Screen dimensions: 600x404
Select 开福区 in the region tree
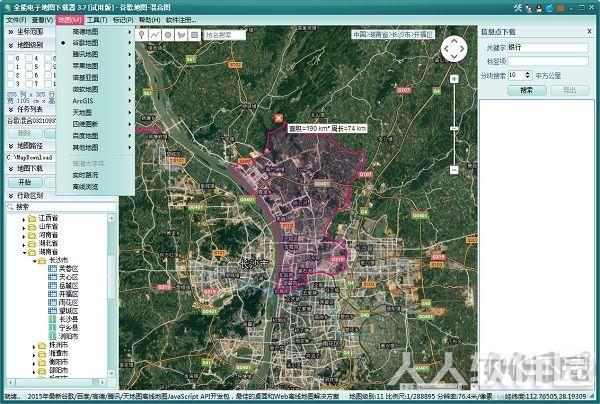[68, 294]
